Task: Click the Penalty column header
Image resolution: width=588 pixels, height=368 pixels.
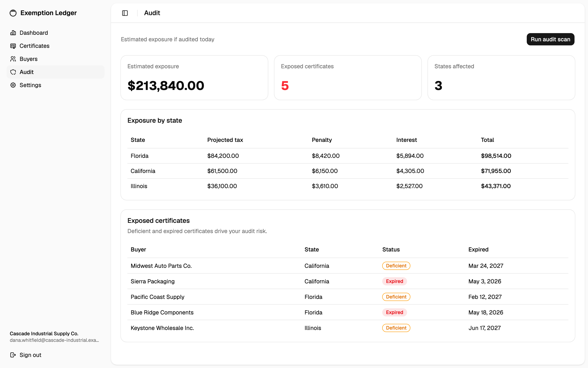Action: point(322,140)
